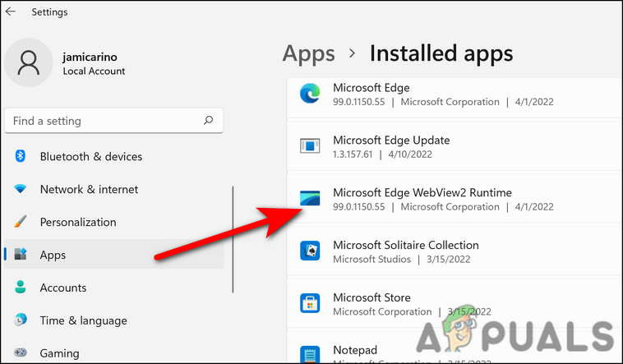Click the sidebar scrollbar thumb

coord(233,240)
